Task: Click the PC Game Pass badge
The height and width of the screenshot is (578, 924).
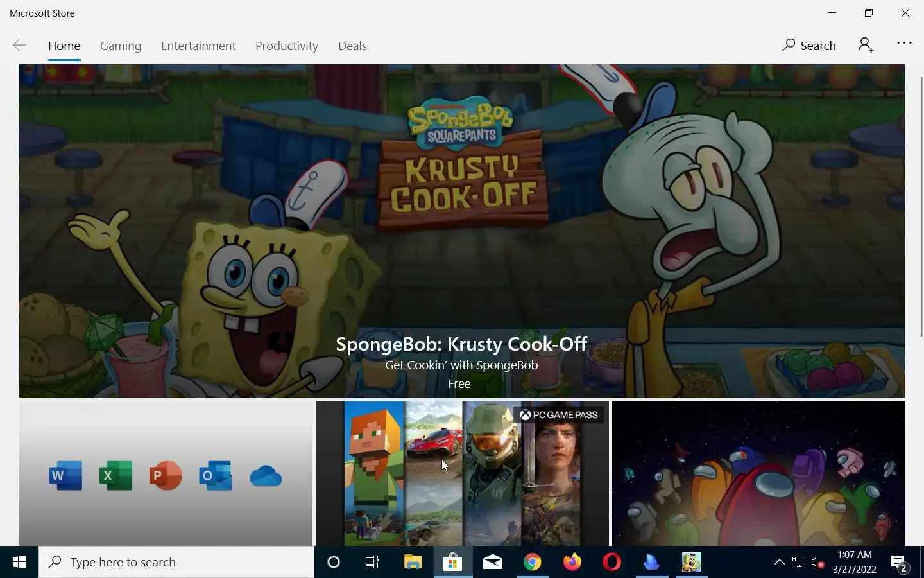Action: pos(559,415)
